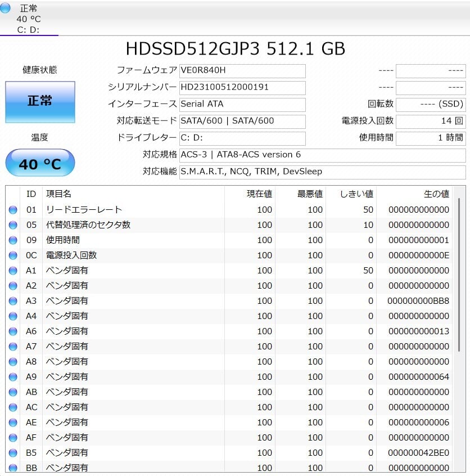
Task: Click the 生の値 column header
Action: pos(436,194)
